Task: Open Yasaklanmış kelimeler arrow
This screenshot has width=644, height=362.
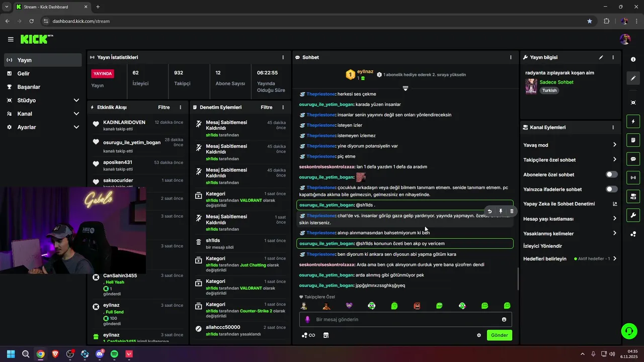Action: click(x=614, y=233)
